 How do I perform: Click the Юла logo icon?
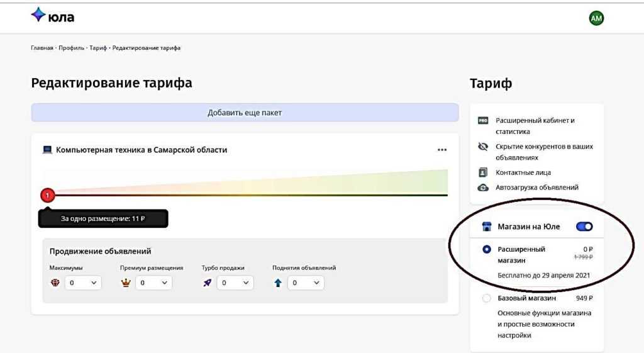coord(38,16)
